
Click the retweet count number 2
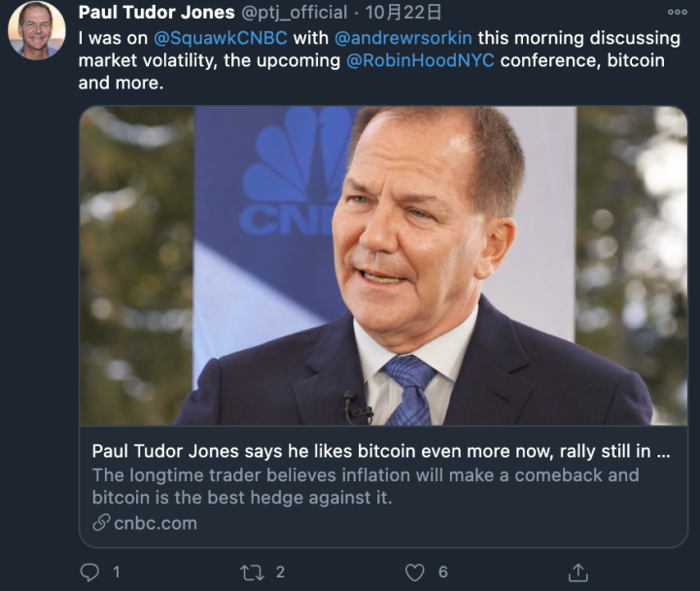coord(280,573)
